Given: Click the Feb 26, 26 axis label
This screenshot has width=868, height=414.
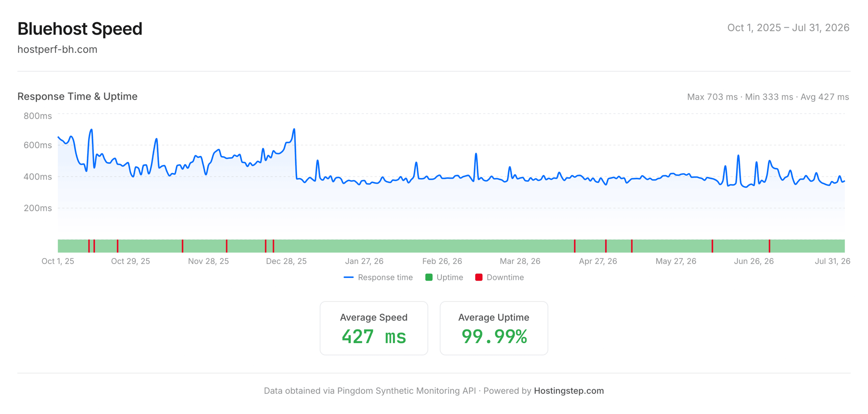Looking at the screenshot, I should [442, 261].
